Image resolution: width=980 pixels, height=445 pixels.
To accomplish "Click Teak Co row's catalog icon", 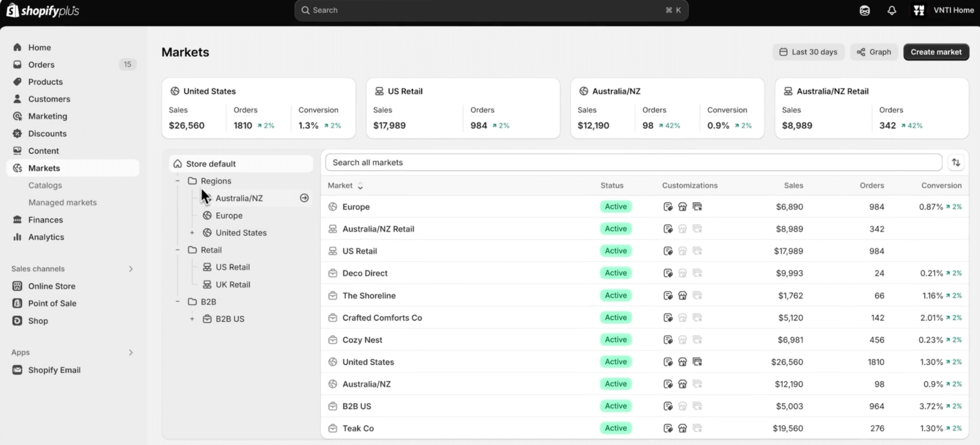I will pos(668,428).
